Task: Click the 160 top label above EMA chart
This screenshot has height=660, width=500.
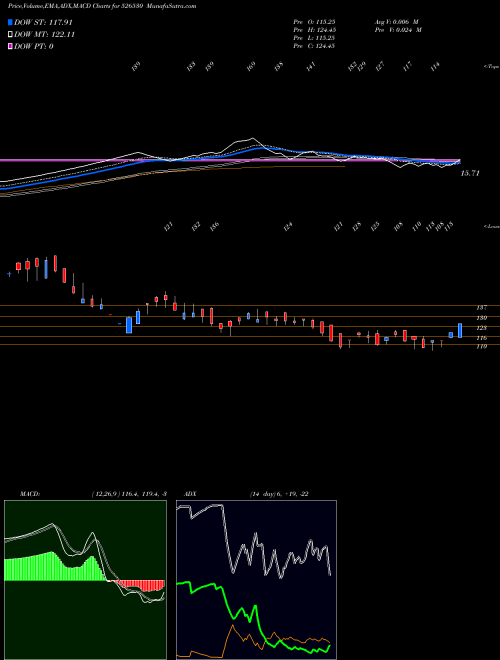Action: coord(251,67)
